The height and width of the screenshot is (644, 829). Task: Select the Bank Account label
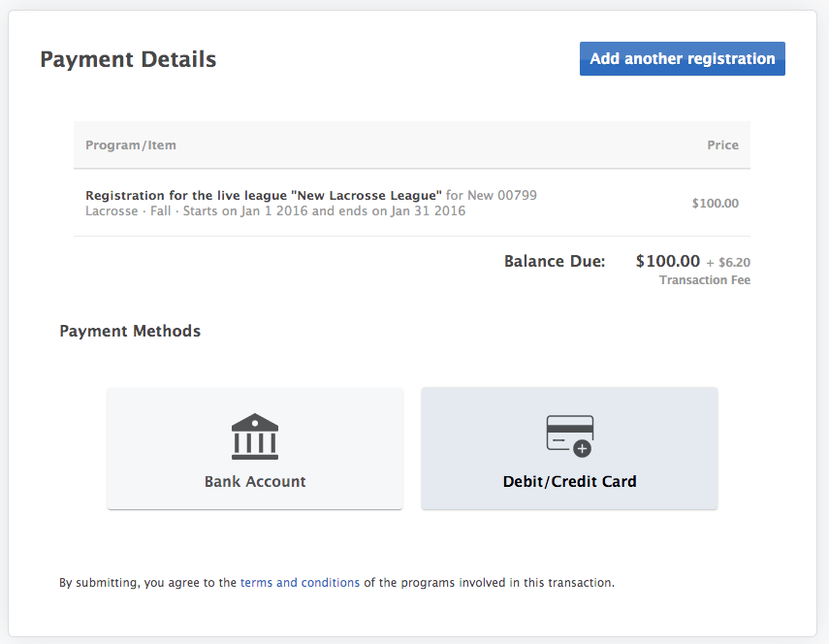pos(255,481)
